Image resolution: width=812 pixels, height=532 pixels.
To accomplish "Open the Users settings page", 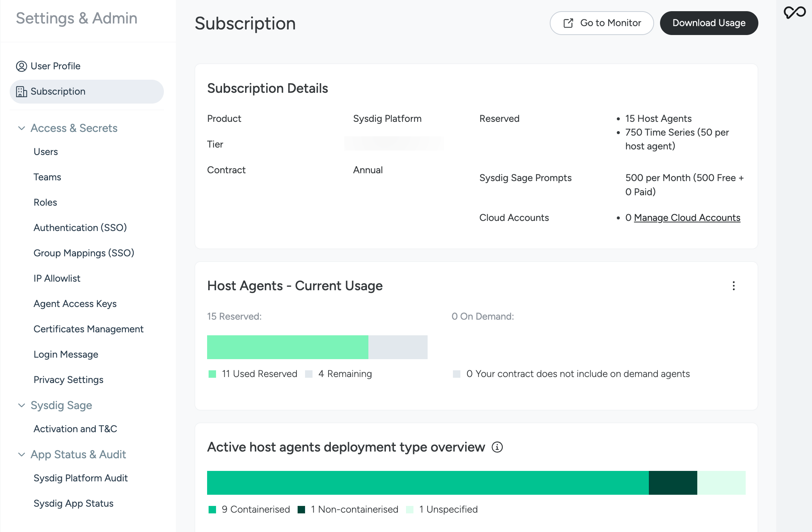I will (45, 152).
